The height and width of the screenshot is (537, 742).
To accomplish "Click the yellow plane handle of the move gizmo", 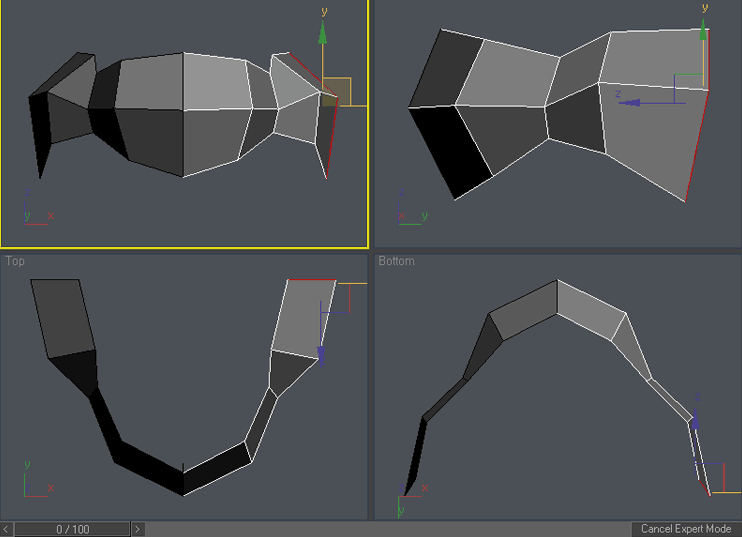I will click(337, 90).
